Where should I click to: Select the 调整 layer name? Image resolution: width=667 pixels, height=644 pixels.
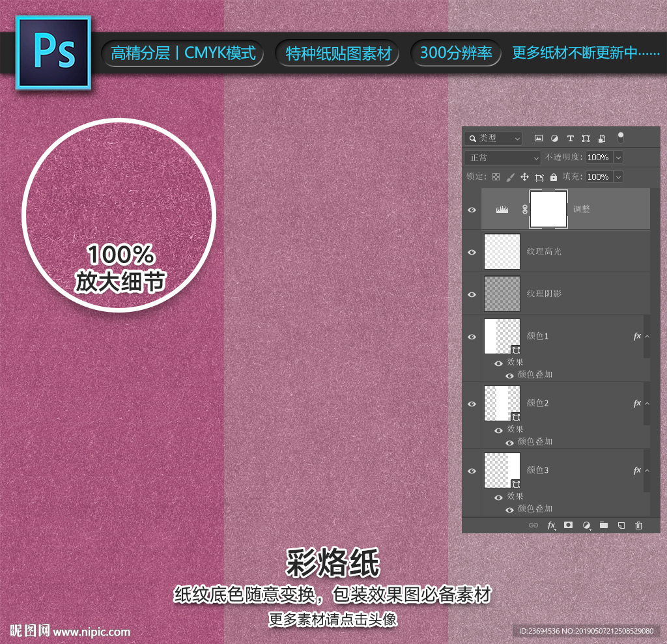click(x=582, y=209)
